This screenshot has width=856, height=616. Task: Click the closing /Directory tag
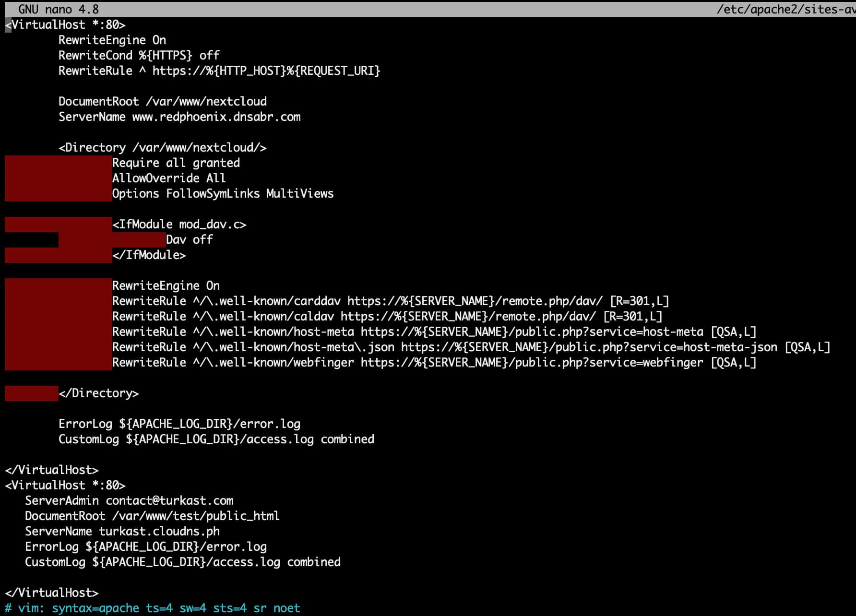coord(99,393)
